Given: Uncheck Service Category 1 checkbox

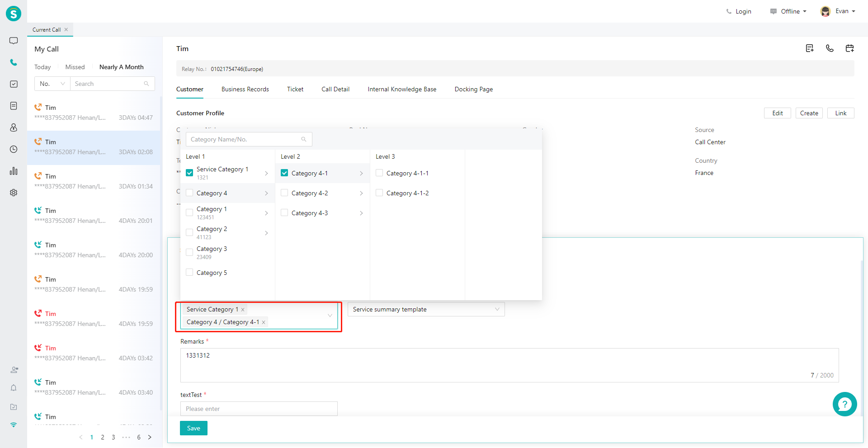Looking at the screenshot, I should point(189,173).
